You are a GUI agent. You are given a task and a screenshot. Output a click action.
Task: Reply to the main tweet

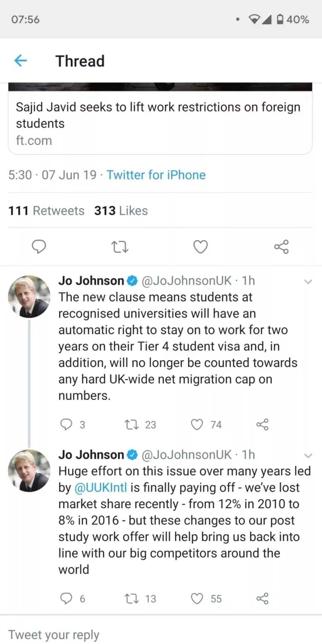[39, 247]
